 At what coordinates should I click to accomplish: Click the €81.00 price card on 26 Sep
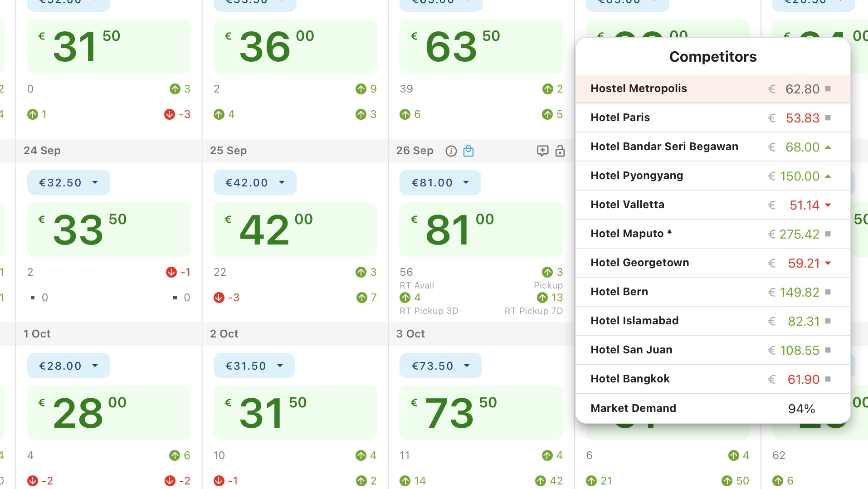pos(481,230)
